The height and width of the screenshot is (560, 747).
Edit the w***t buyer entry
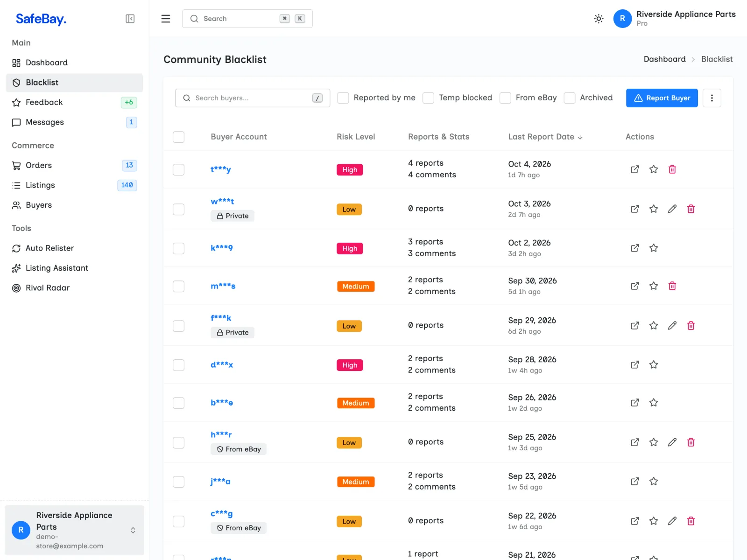tap(672, 209)
